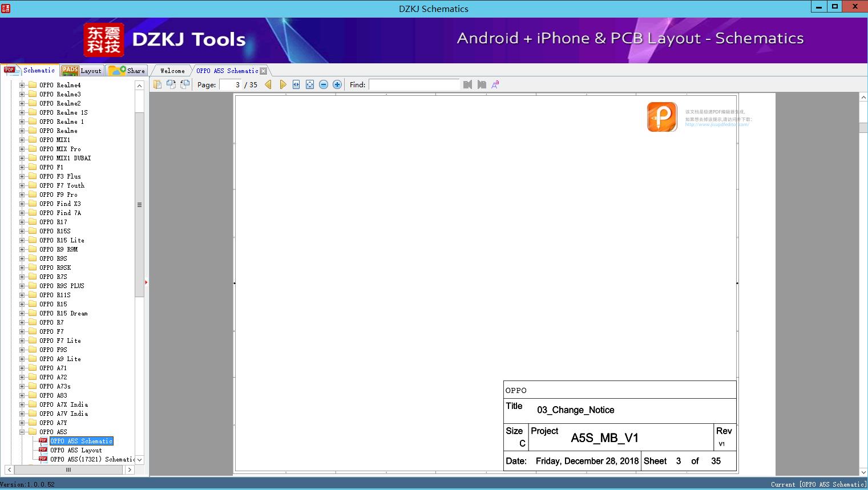This screenshot has width=868, height=490.
Task: Minimize the DZKJ Schematics window
Action: 818,6
